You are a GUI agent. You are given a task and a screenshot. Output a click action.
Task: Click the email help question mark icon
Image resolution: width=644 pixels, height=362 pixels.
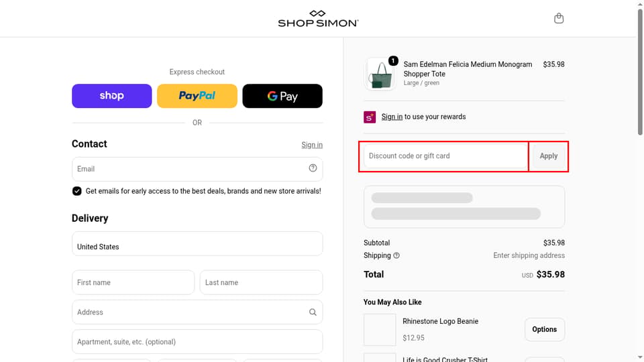(313, 168)
